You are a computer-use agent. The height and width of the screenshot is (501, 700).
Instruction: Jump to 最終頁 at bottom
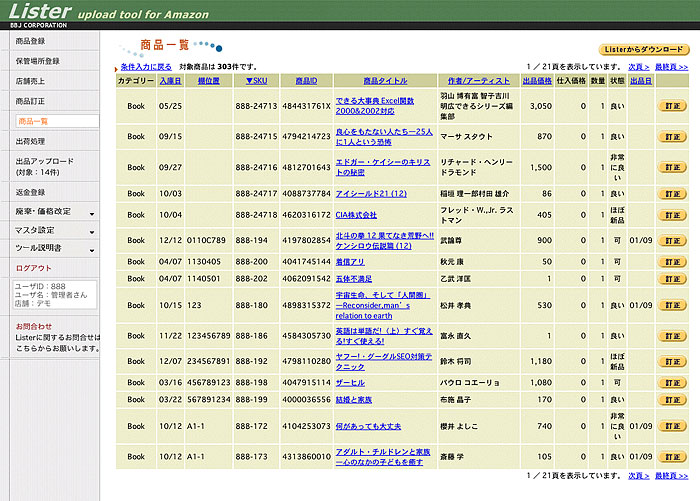(x=671, y=476)
